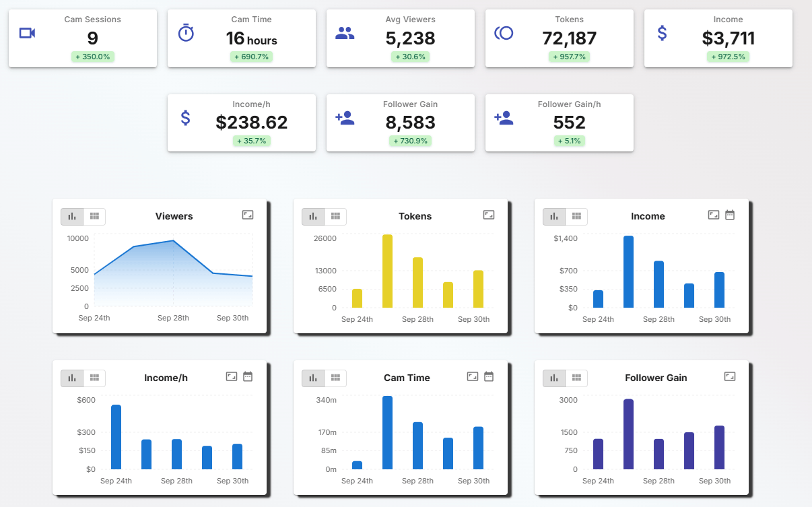
Task: Select bar chart view on Income chart
Action: click(554, 216)
